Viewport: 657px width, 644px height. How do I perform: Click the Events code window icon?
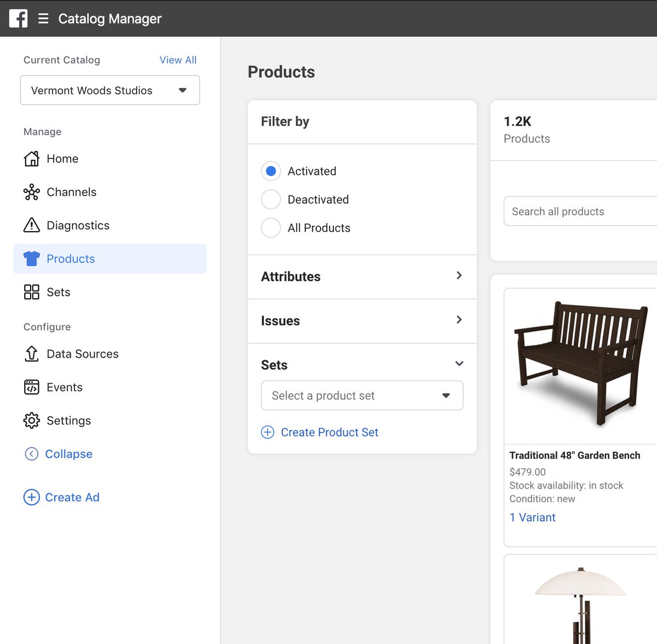(32, 387)
